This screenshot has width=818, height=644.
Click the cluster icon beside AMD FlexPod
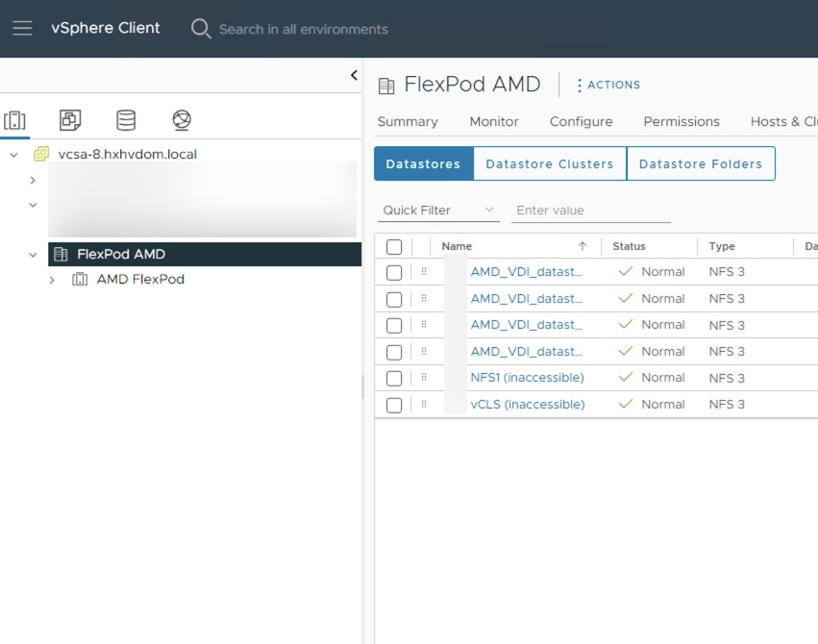[x=79, y=279]
